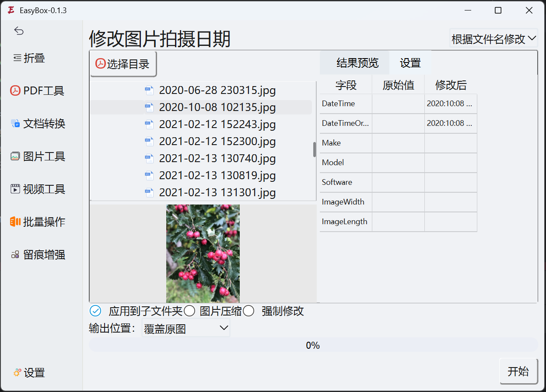Select file name 2020-10-08 102135.jpg
This screenshot has height=392, width=546.
(217, 107)
